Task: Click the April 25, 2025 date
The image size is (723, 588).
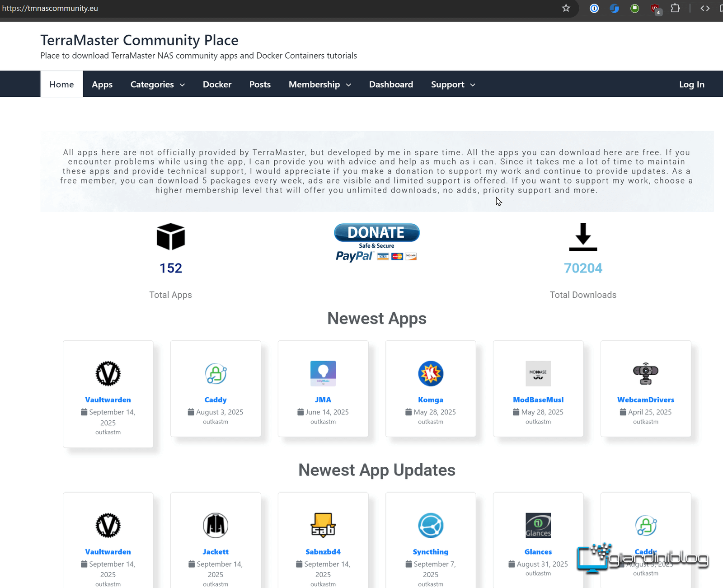Action: tap(650, 412)
